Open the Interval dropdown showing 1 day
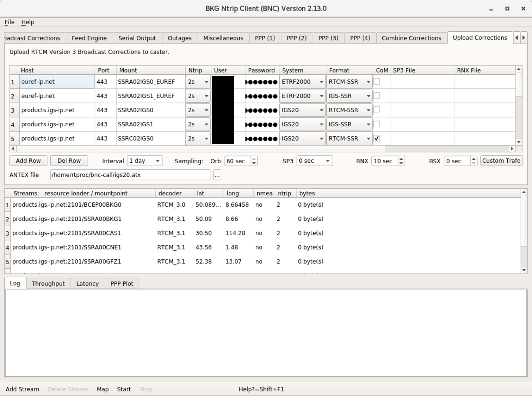The width and height of the screenshot is (532, 396). coord(144,161)
